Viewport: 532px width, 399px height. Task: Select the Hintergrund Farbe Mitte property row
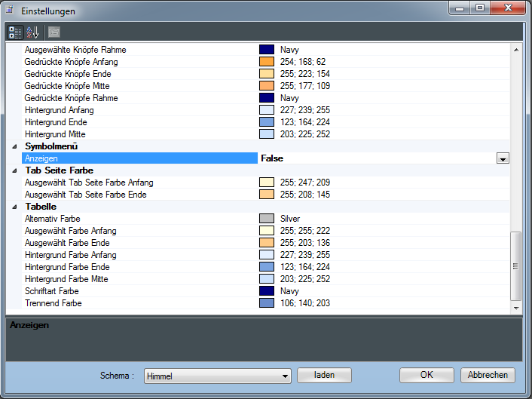[66, 279]
